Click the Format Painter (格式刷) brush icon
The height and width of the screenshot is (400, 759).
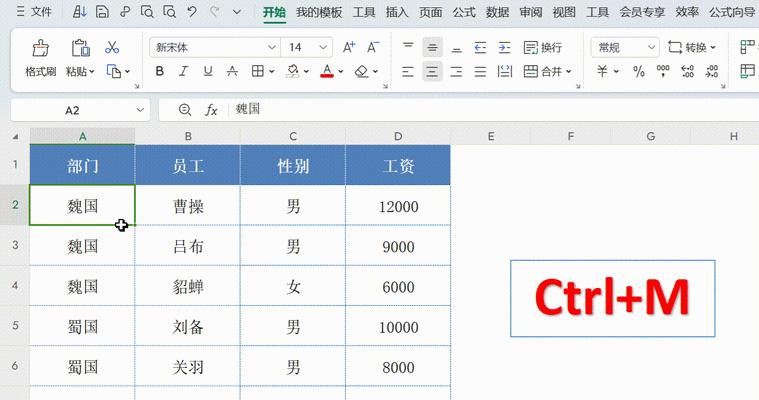(x=41, y=48)
